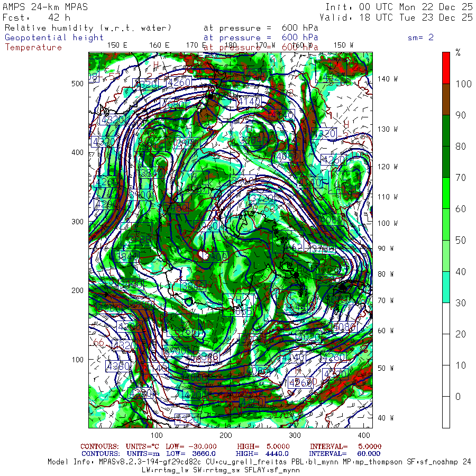The height and width of the screenshot is (476, 476).
Task: Click the blue 'LOW= 3660.0' footer text
Action: point(191,454)
